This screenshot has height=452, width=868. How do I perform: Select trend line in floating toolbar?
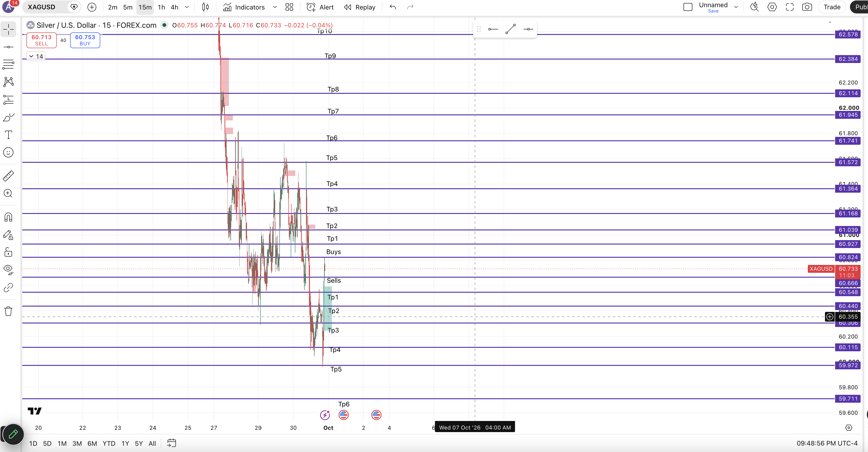[x=510, y=29]
